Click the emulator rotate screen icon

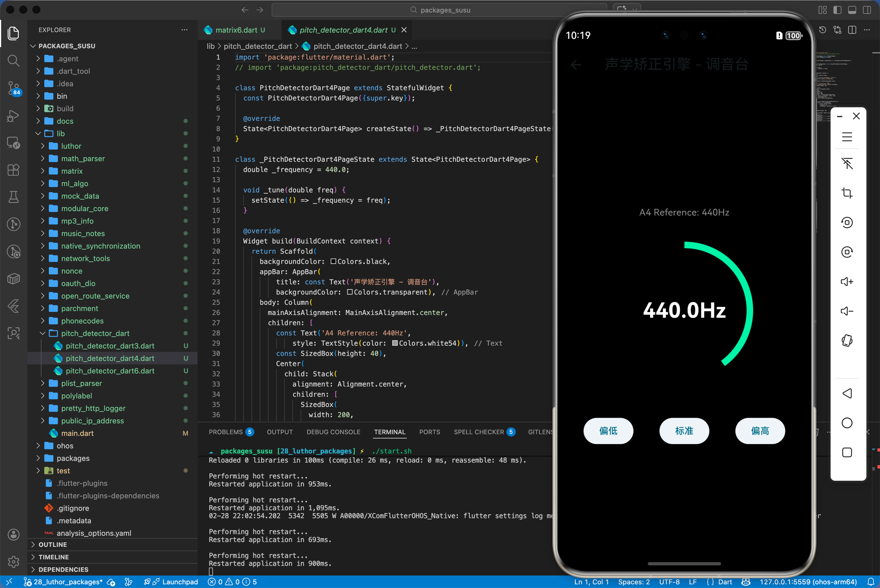847,341
